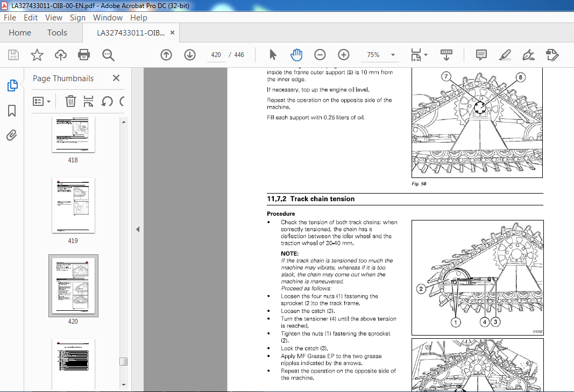Rotate page counterclockwise in the thumbnails panel
574x392 pixels.
point(107,101)
